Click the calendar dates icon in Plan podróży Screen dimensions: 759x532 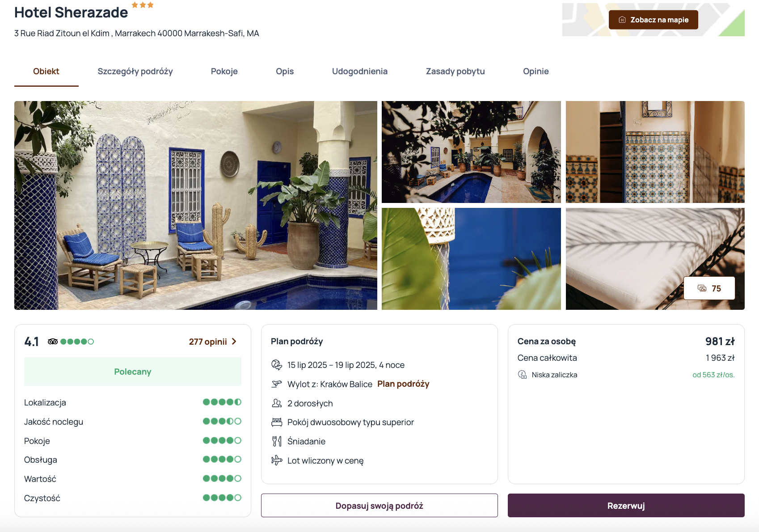point(277,365)
